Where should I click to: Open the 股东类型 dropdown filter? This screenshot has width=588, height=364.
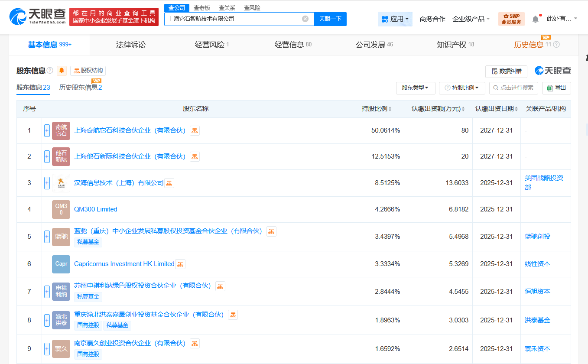(415, 88)
